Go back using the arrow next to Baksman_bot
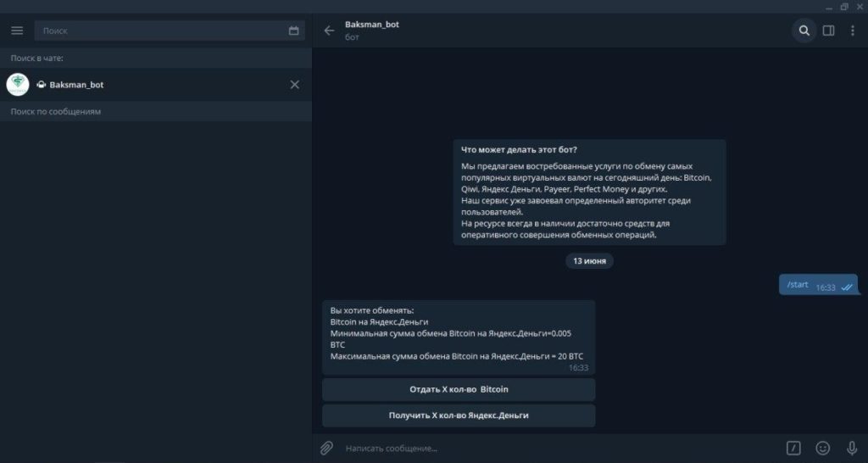 330,31
